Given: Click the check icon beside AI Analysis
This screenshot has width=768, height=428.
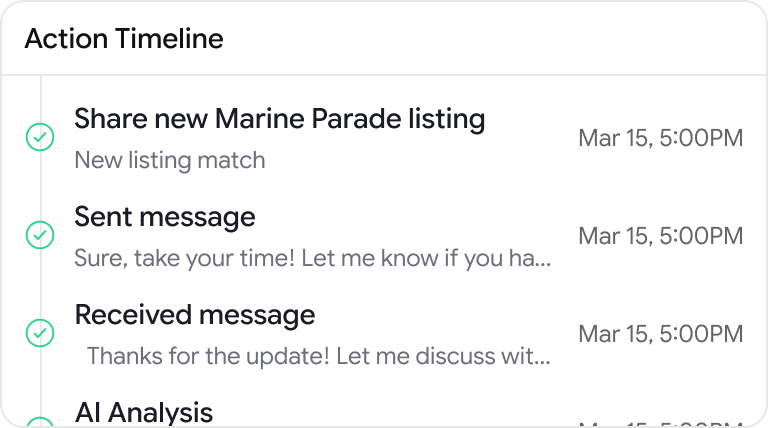Looking at the screenshot, I should tap(39, 423).
